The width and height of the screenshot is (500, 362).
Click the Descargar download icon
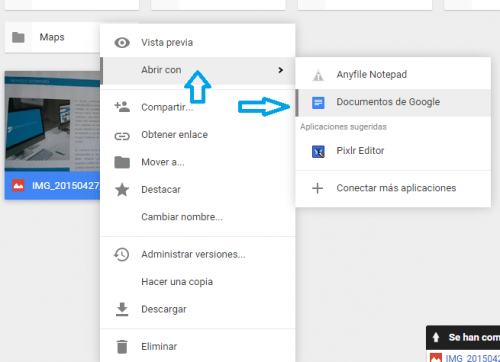click(122, 309)
